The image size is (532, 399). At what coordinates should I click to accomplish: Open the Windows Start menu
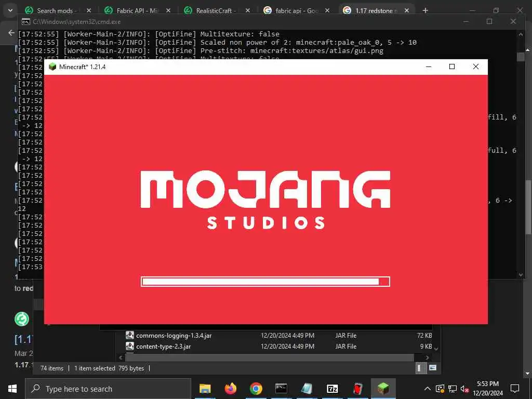tap(12, 389)
